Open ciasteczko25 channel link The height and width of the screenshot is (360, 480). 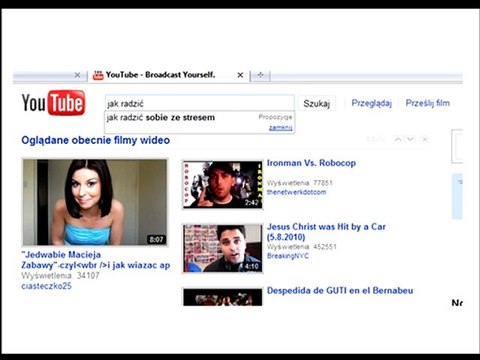(46, 286)
